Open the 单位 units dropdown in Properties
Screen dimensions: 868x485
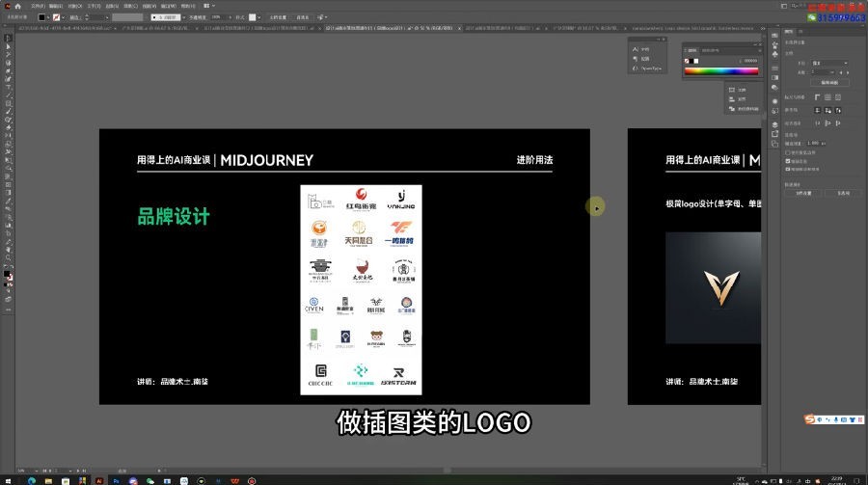pyautogui.click(x=829, y=63)
